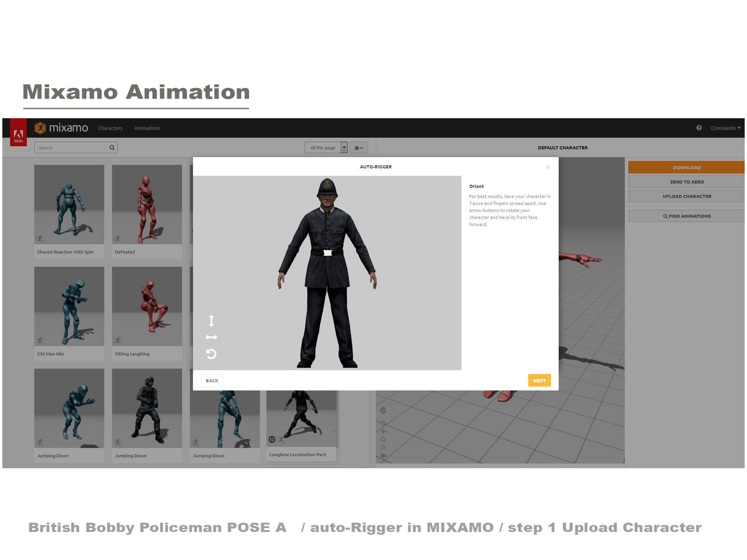Screen dimensions: 747x560
Task: Select the Longbow Locomotion Pack thumbnail
Action: coord(302,418)
